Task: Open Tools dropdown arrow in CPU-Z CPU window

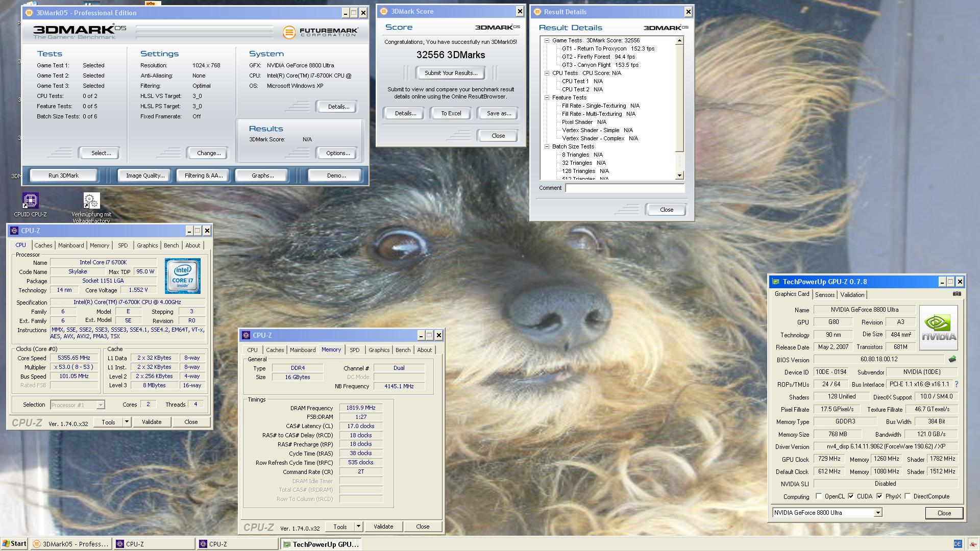Action: click(x=127, y=422)
